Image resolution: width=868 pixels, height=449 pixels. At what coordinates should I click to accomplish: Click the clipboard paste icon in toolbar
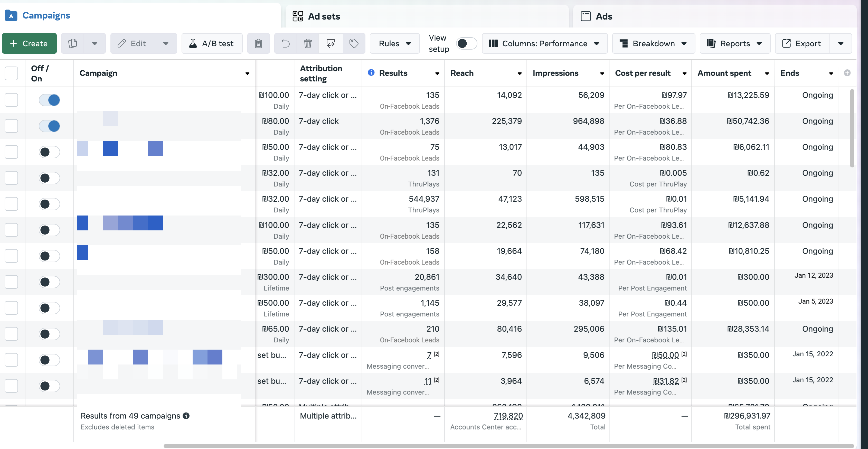pos(258,43)
